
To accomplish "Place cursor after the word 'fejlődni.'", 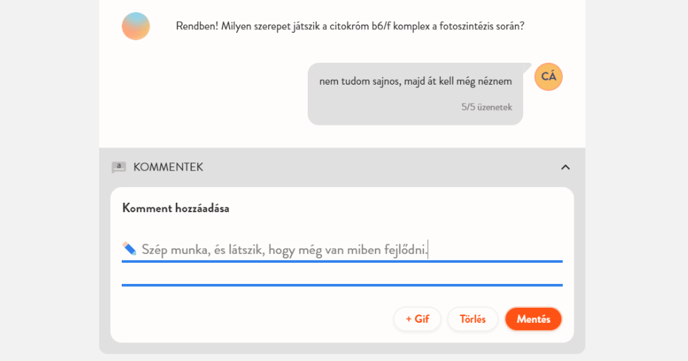I will (428, 250).
